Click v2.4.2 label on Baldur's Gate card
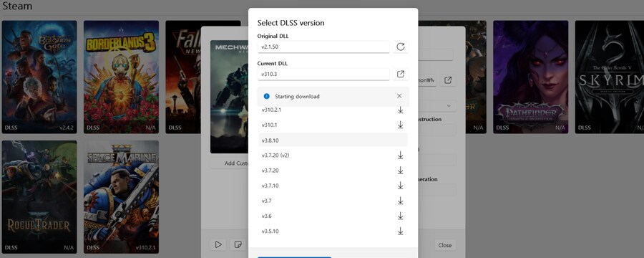 point(66,128)
